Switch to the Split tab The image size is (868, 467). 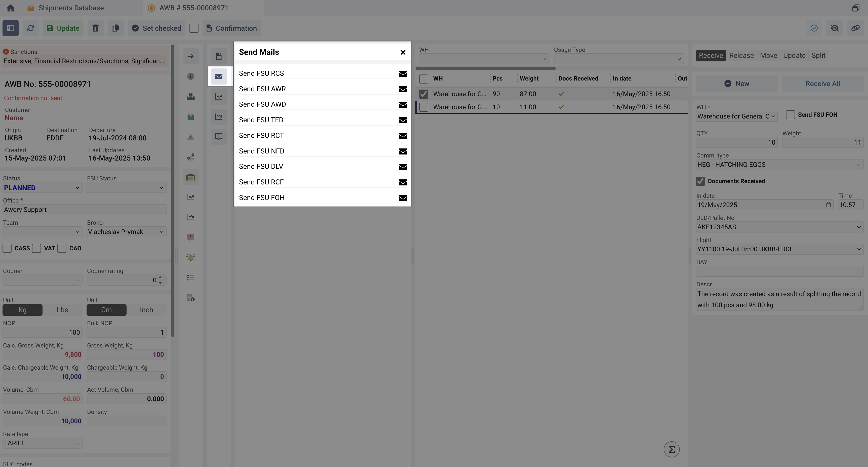[818, 56]
